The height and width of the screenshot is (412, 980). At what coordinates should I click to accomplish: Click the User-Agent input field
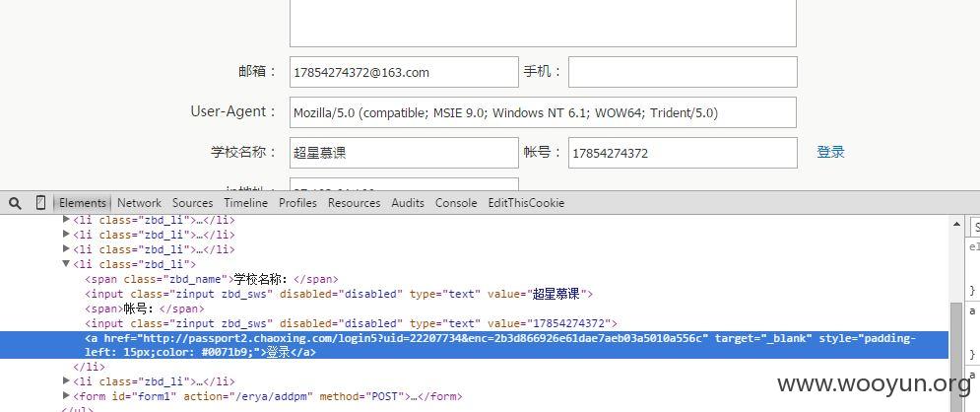coord(543,112)
